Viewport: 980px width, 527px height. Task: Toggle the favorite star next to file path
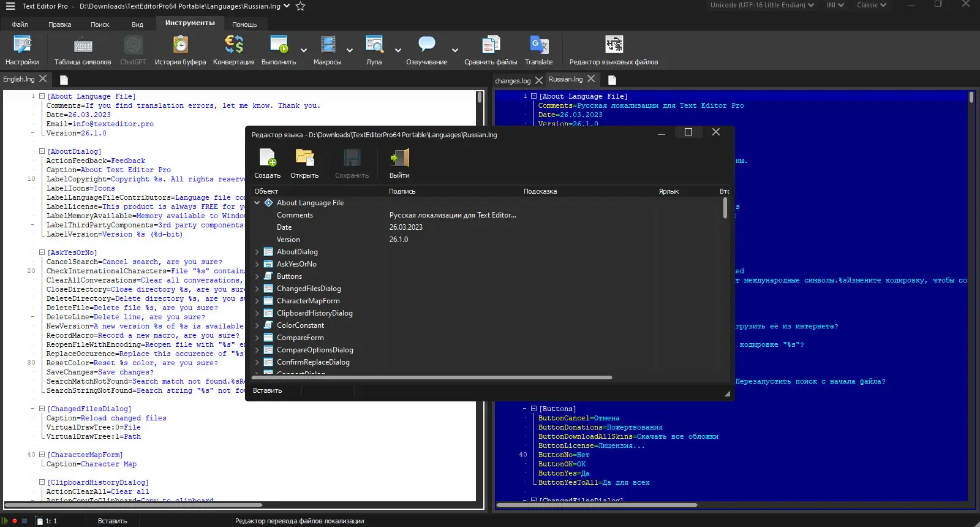point(300,6)
